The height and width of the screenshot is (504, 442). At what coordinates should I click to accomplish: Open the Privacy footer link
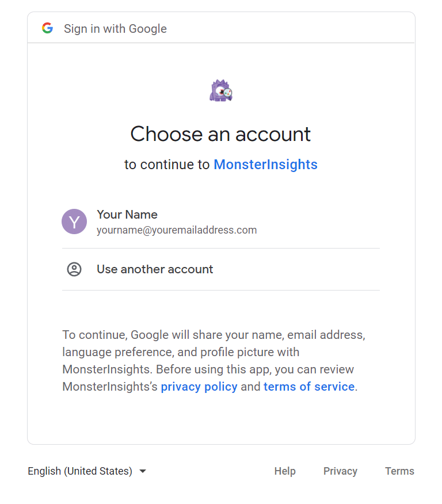point(340,471)
